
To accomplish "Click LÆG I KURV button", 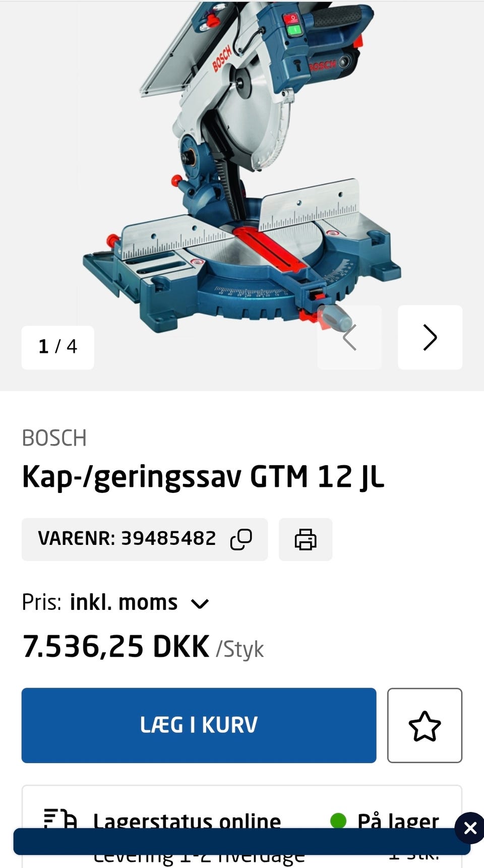I will point(199,725).
